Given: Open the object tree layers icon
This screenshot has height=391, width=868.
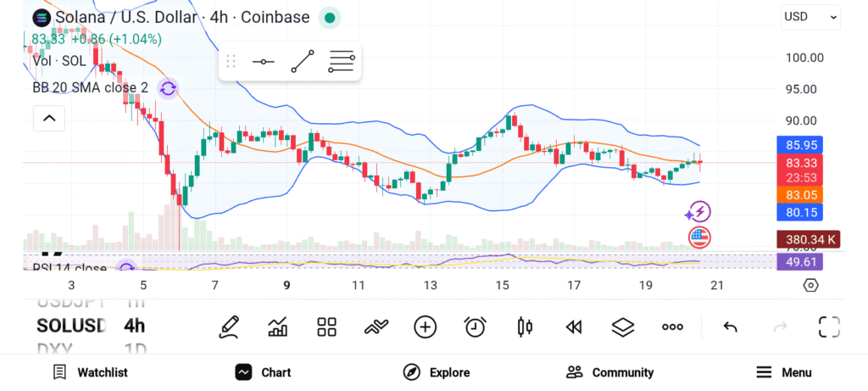Looking at the screenshot, I should [x=623, y=327].
